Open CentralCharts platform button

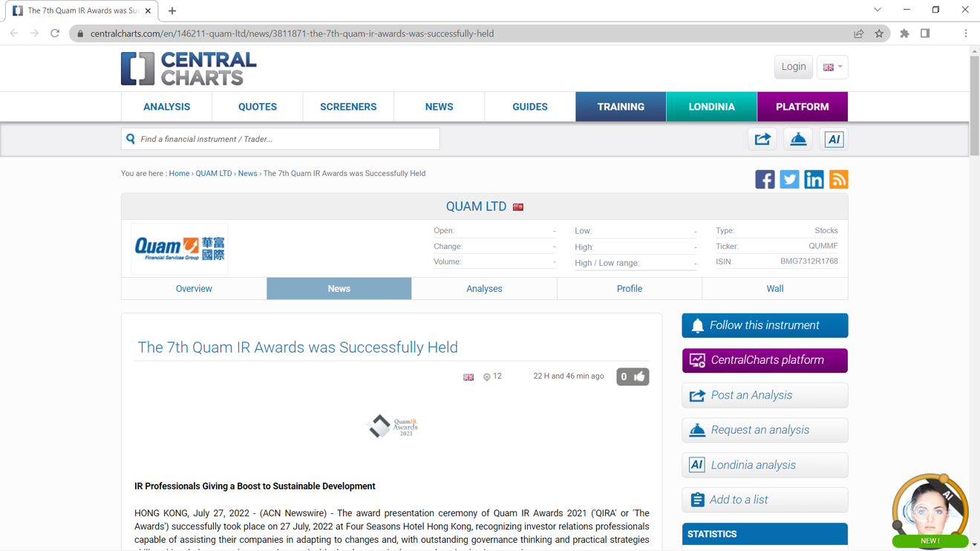(x=765, y=360)
